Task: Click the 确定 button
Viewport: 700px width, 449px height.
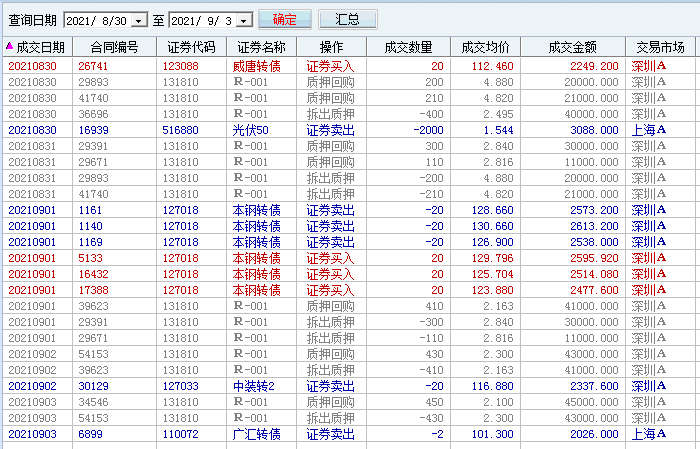Action: tap(284, 19)
